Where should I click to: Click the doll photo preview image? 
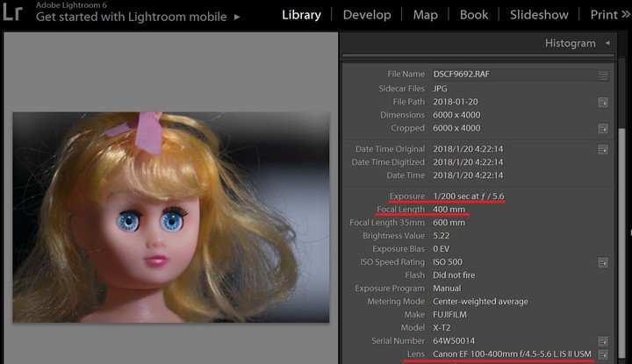click(170, 217)
